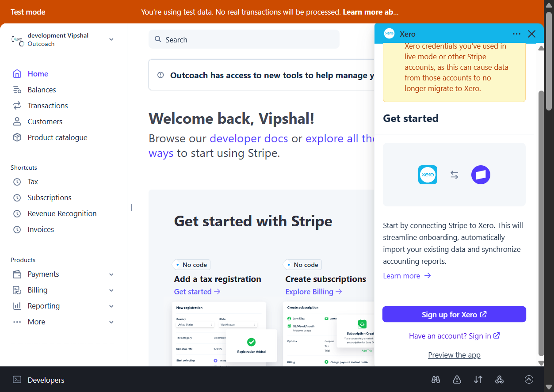Open the developer docs link
Screen dimensions: 554x392
point(249,138)
